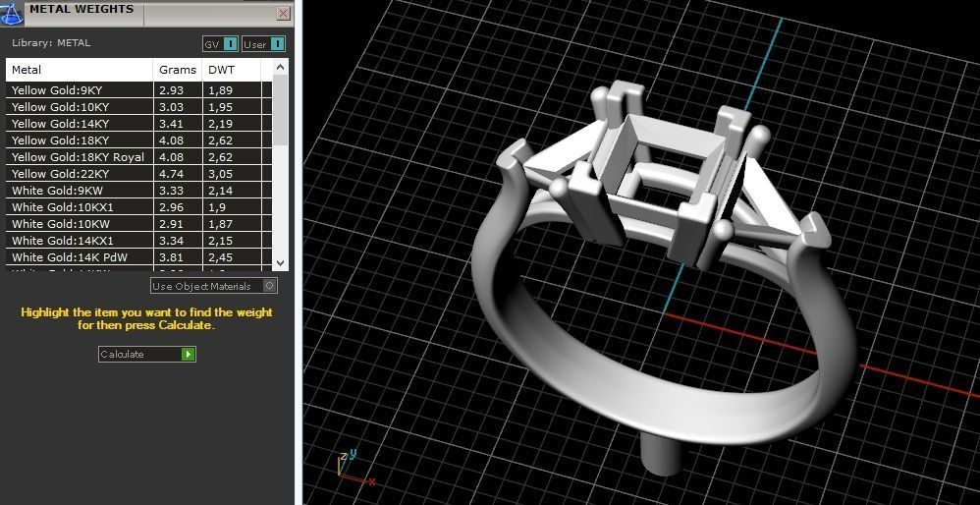Click the 3,05 DWT value
980x505 pixels.
tap(221, 174)
